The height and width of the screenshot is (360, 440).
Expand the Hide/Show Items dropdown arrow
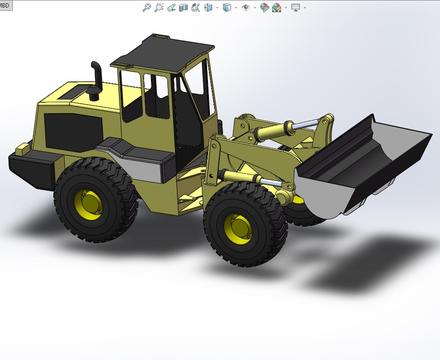255,7
